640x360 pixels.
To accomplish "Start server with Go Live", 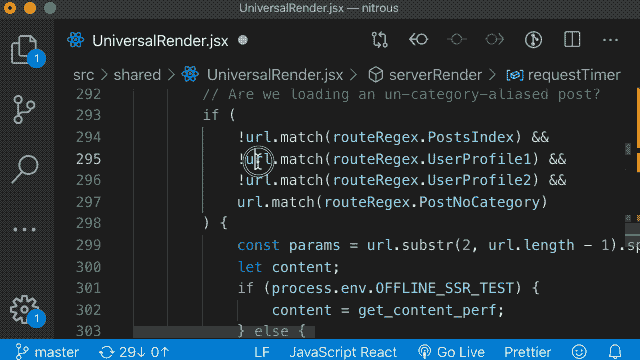I will (451, 352).
